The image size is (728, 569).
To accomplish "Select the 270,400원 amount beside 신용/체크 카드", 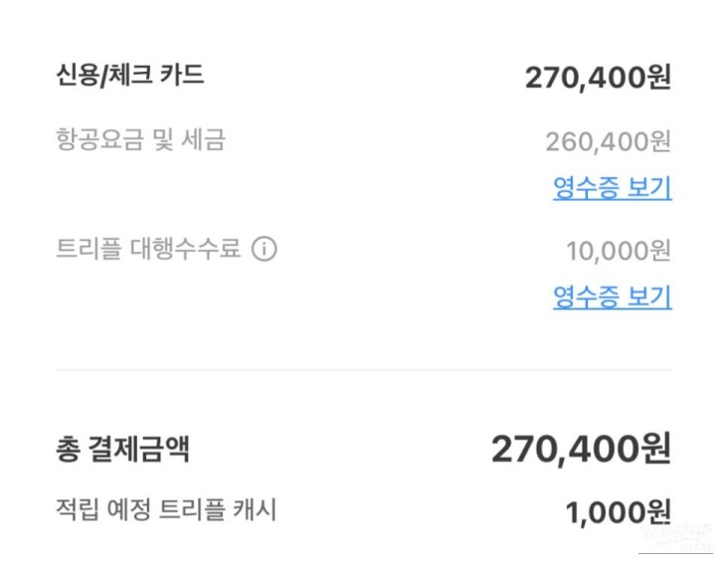I will [598, 78].
